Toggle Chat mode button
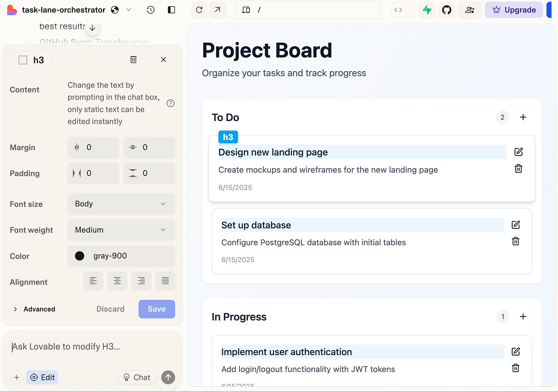 click(137, 377)
